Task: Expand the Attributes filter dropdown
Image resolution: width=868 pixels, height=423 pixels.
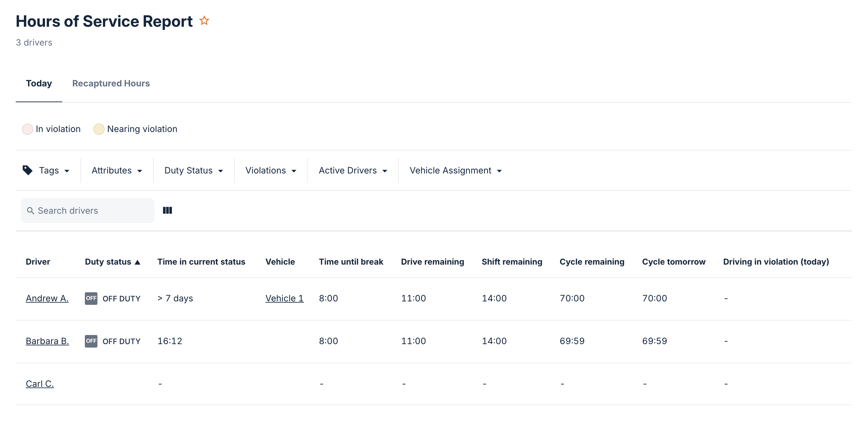Action: [x=117, y=171]
